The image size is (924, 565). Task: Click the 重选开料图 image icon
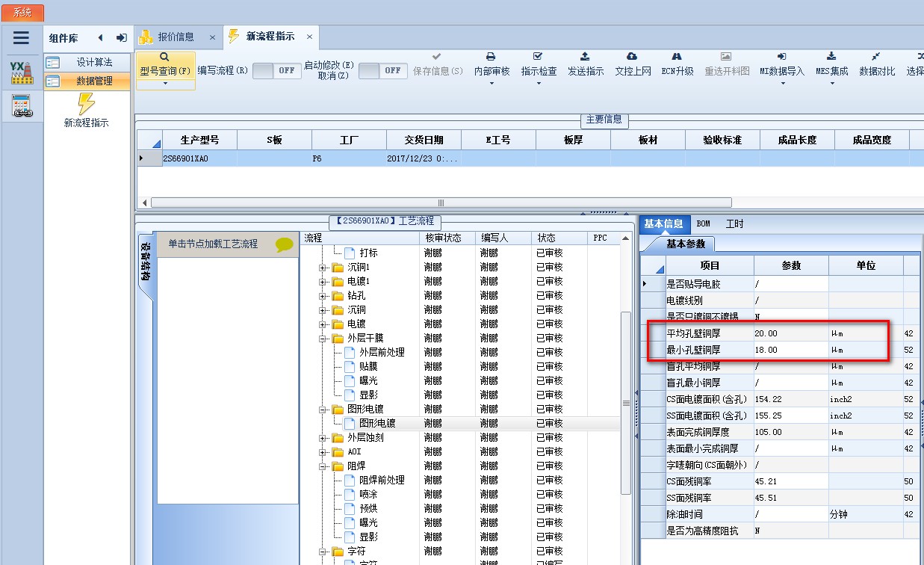726,57
